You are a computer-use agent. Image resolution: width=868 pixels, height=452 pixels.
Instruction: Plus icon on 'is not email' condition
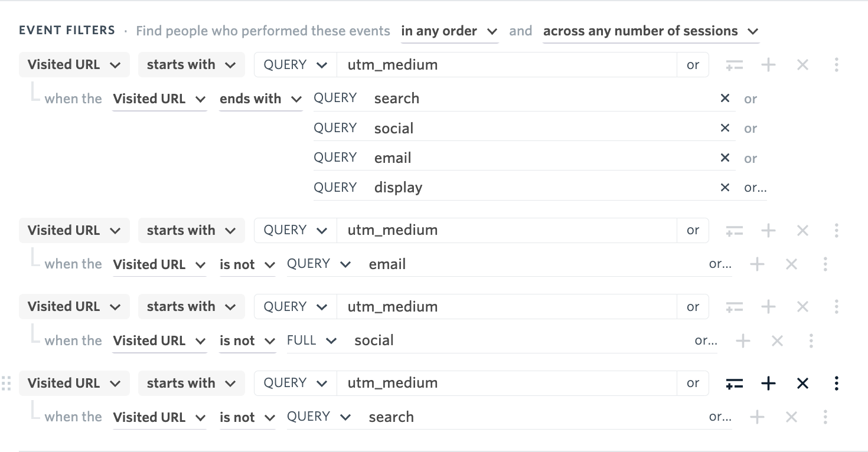pos(757,264)
